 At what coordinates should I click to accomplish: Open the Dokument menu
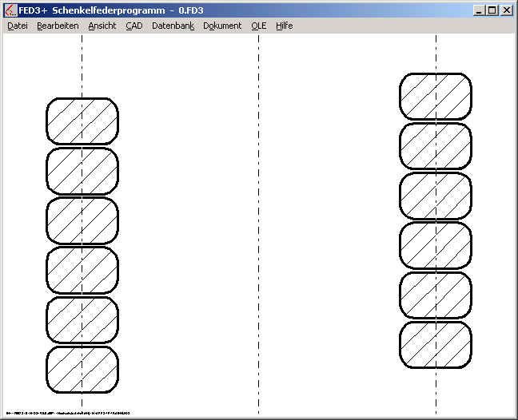[x=222, y=26]
